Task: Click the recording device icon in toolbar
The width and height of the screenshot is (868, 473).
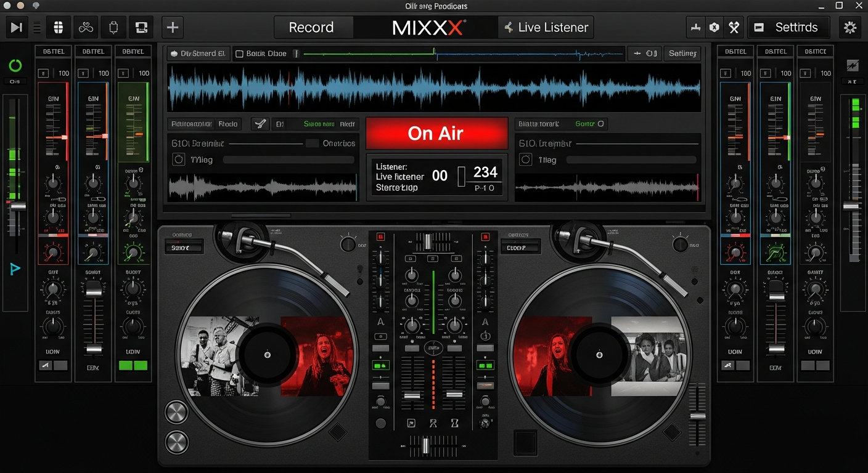Action: tap(141, 27)
